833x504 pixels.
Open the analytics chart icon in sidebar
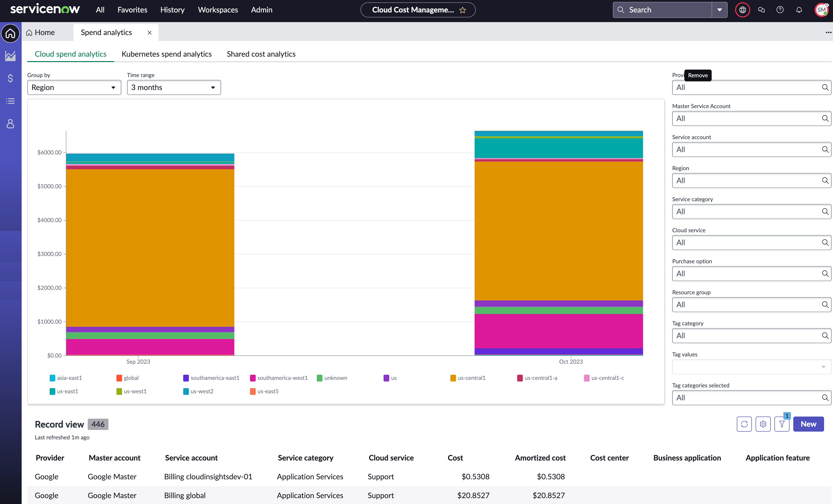(11, 56)
